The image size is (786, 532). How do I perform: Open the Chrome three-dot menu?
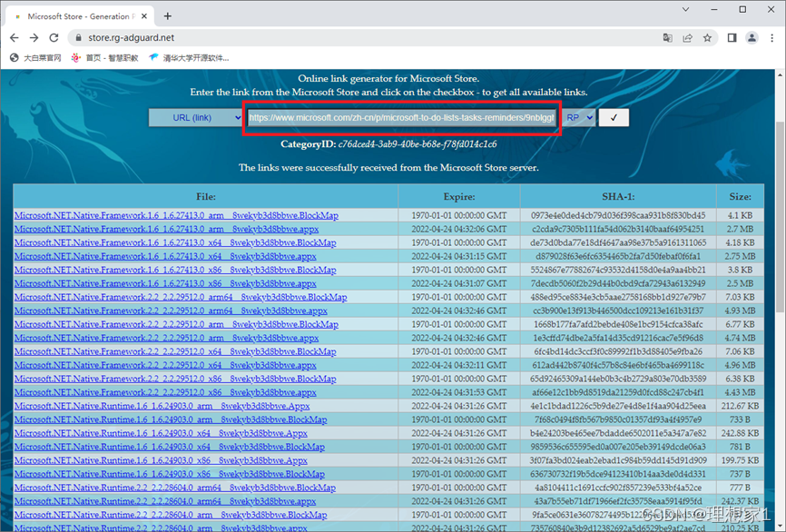point(772,37)
